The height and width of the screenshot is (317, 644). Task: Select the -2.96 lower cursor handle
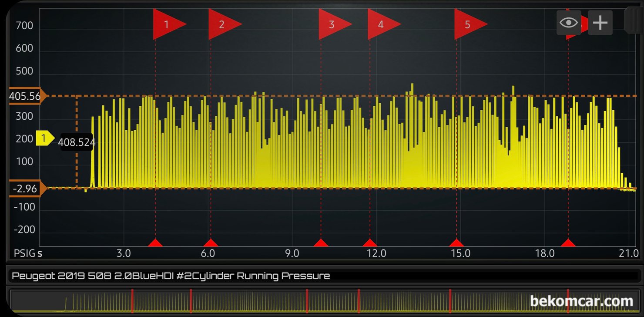[26, 189]
